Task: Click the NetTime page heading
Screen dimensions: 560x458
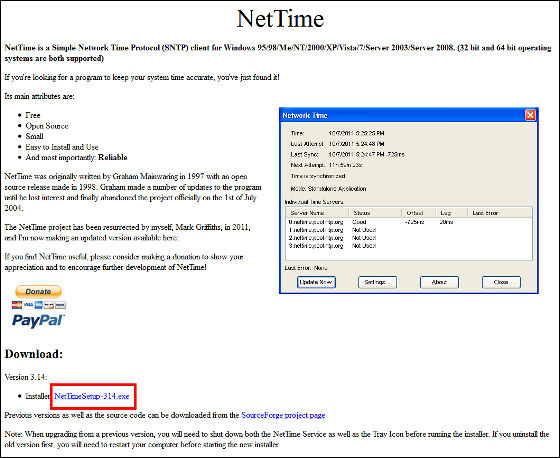Action: point(280,19)
